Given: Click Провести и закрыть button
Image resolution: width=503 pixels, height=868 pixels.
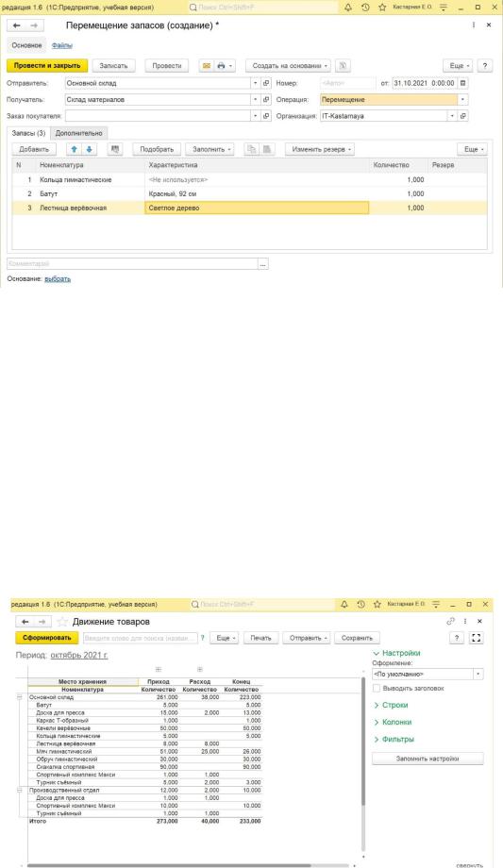Looking at the screenshot, I should (47, 65).
